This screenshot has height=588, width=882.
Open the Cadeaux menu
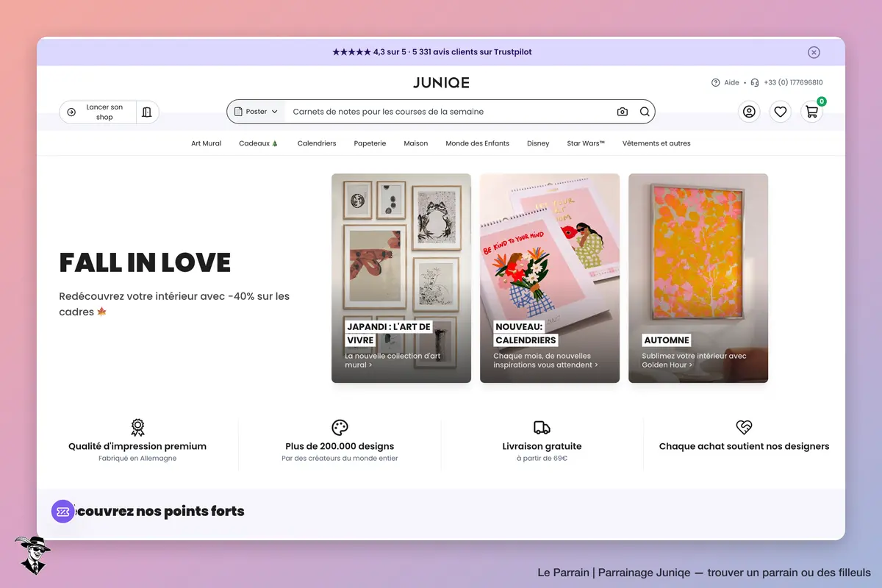(x=259, y=143)
